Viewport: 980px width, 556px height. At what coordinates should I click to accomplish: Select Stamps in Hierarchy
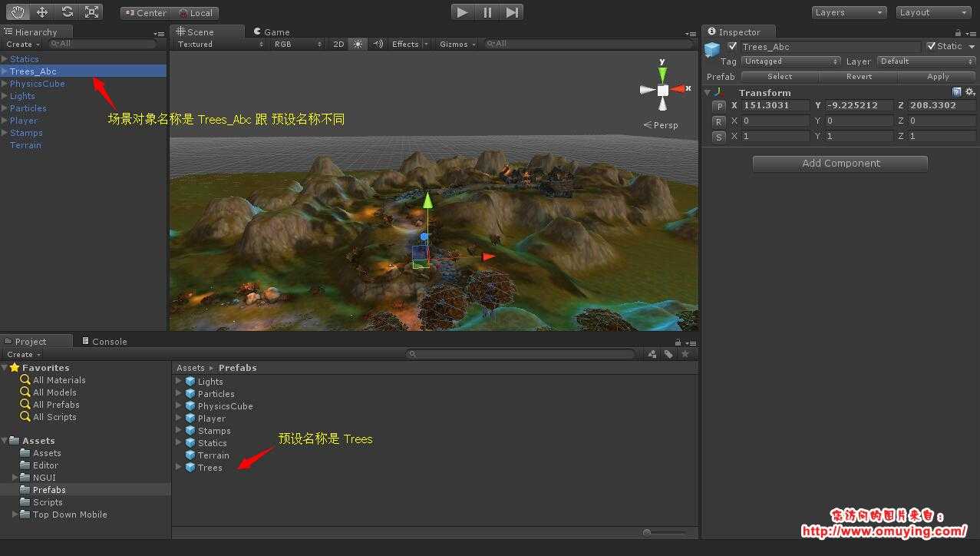pos(26,133)
